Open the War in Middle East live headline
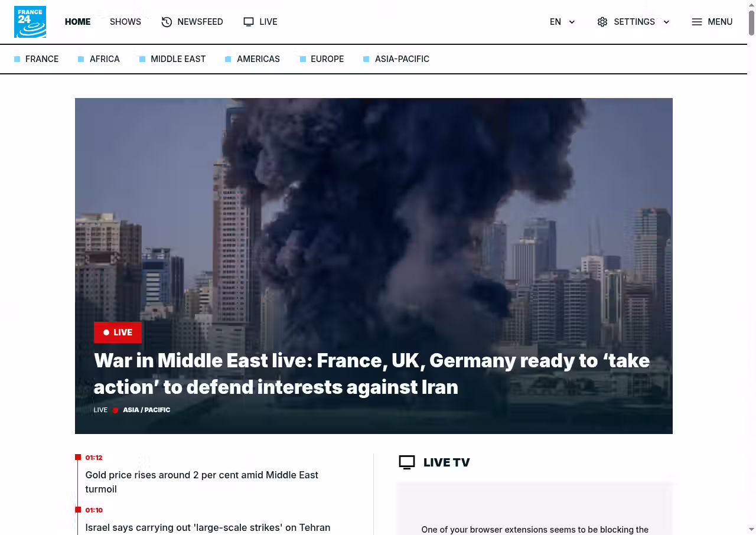This screenshot has height=535, width=756. tap(371, 374)
